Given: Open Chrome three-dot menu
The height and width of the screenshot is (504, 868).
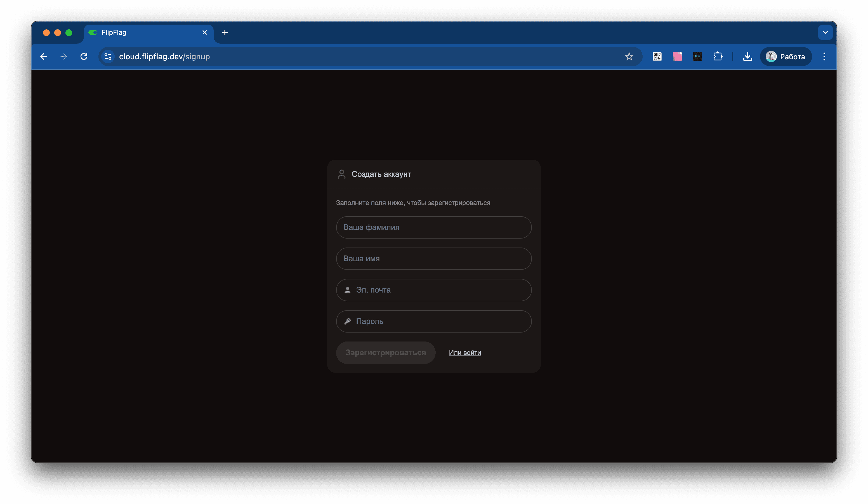Looking at the screenshot, I should click(824, 56).
